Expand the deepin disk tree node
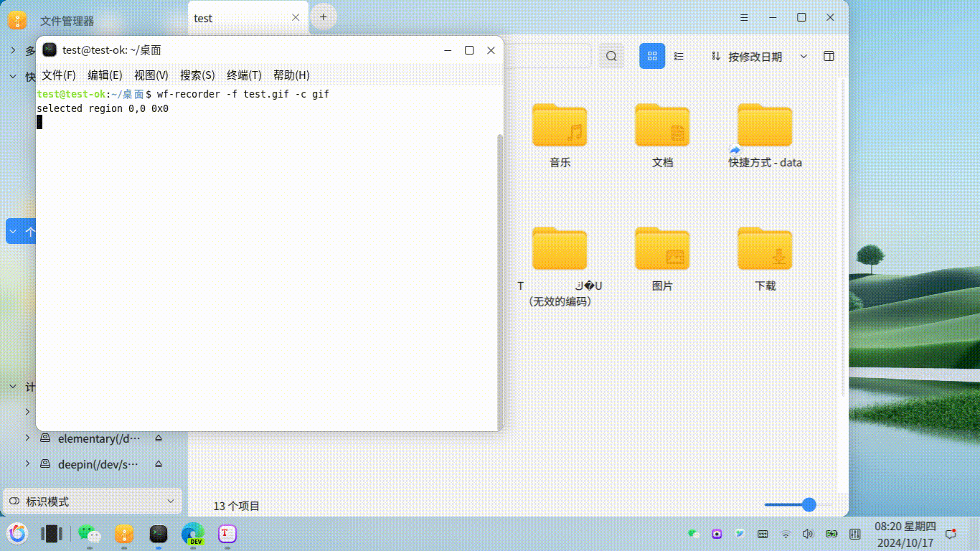The width and height of the screenshot is (980, 551). pyautogui.click(x=27, y=464)
